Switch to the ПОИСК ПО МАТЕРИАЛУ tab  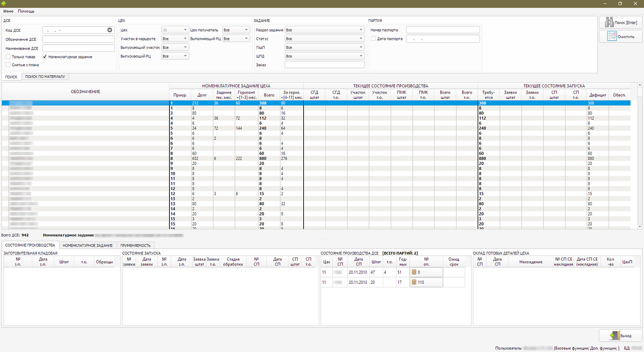[45, 77]
